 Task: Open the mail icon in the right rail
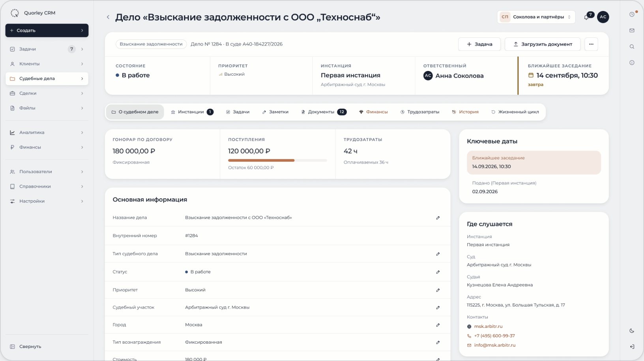[632, 30]
